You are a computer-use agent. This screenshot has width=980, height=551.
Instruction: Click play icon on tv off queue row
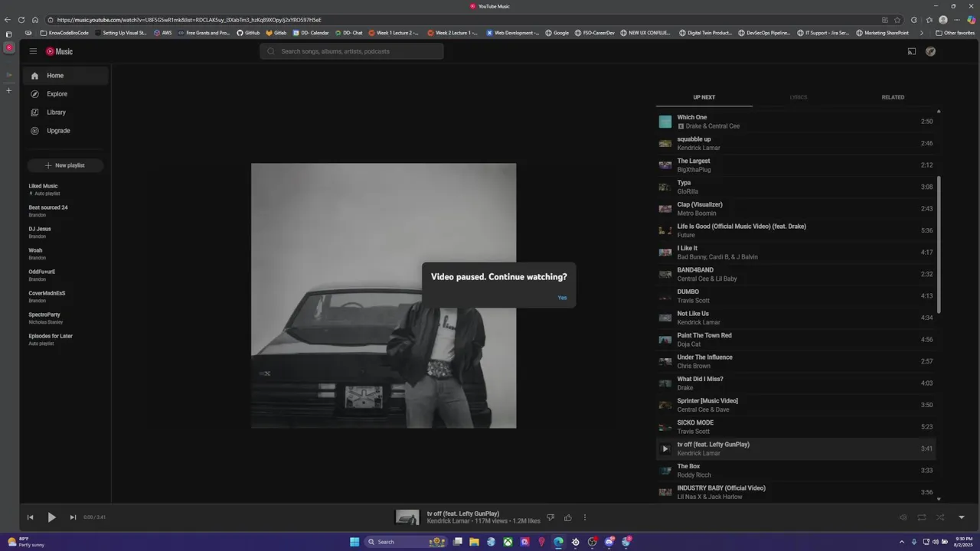click(x=665, y=448)
